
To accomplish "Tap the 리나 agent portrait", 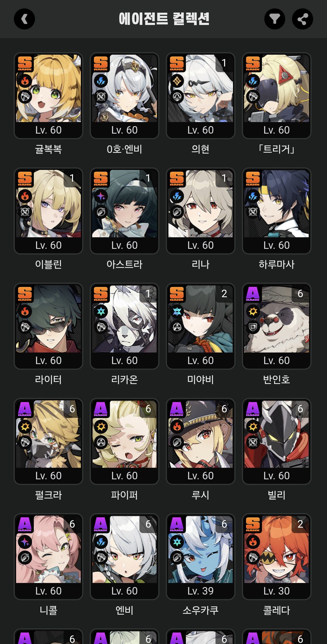I will (201, 203).
